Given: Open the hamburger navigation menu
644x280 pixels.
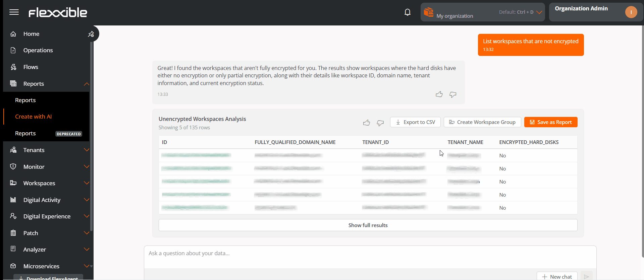Looking at the screenshot, I should coord(14,12).
